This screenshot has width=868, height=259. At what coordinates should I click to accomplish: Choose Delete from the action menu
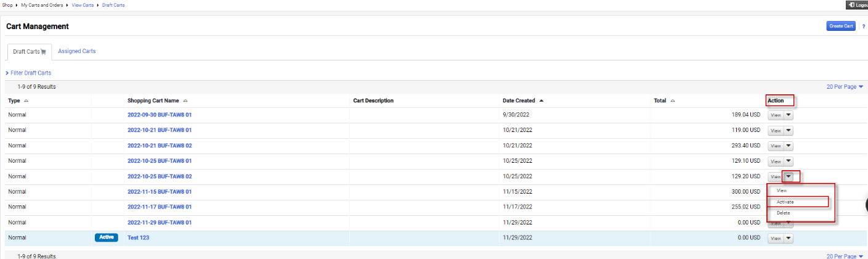(x=783, y=213)
